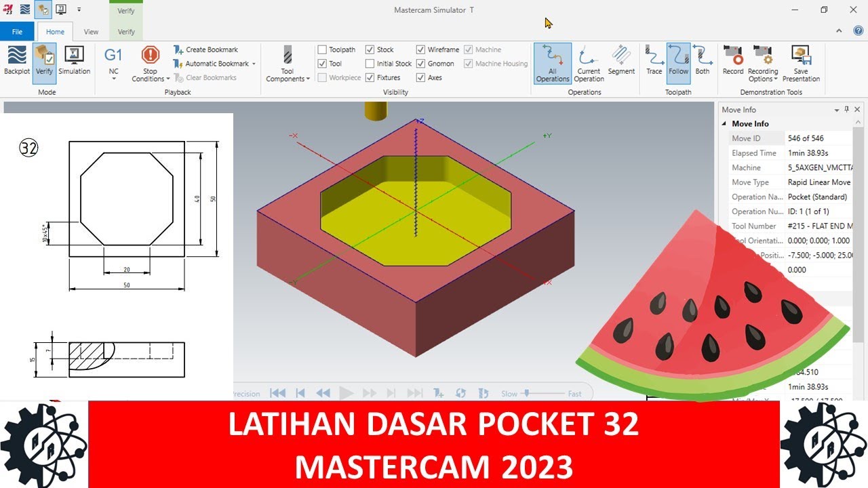Open the File tab
This screenshot has width=868, height=488.
click(x=17, y=32)
